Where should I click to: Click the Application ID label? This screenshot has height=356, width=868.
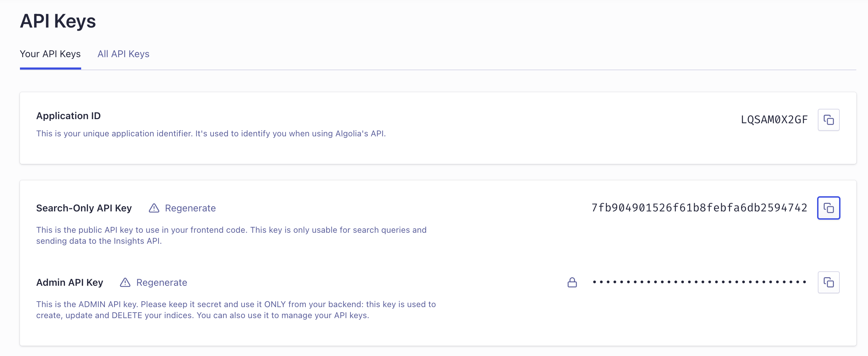click(68, 116)
